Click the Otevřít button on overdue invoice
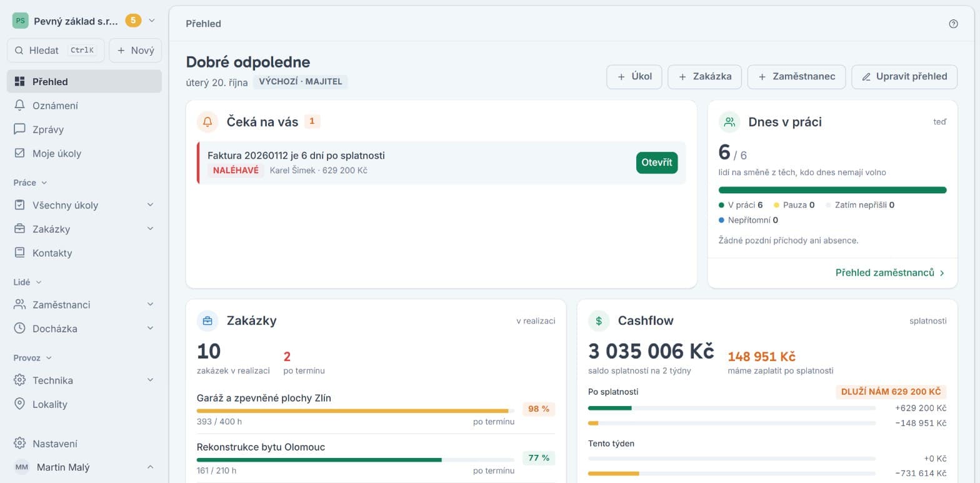The height and width of the screenshot is (483, 980). click(657, 162)
